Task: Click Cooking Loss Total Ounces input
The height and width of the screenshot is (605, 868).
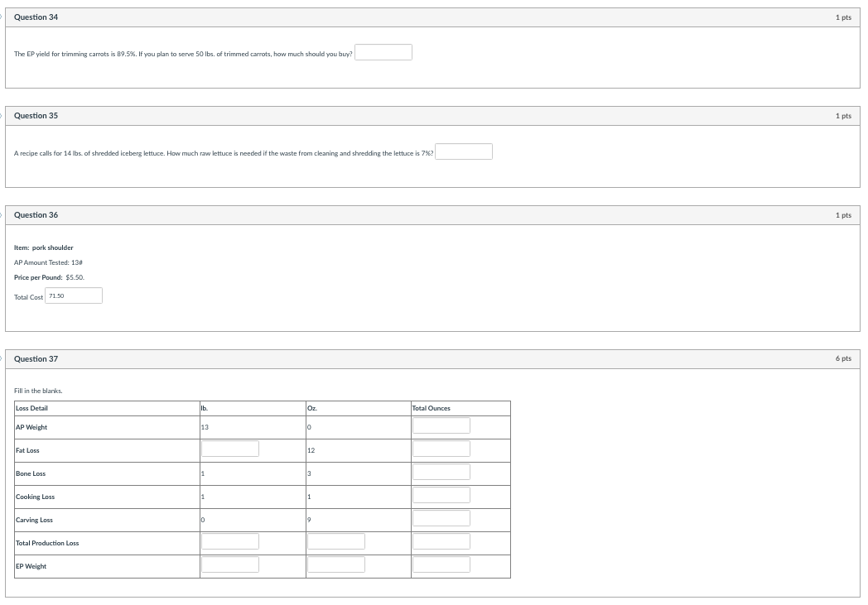Action: [441, 495]
